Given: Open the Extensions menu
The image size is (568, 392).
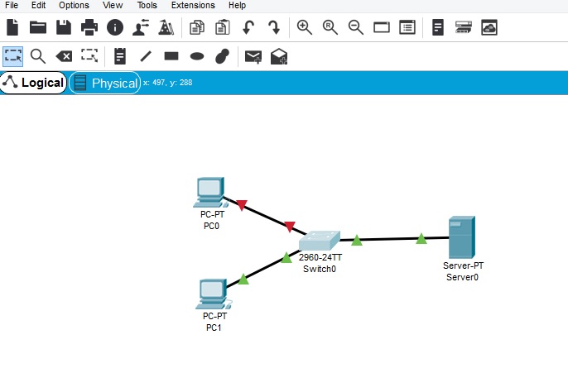Looking at the screenshot, I should click(193, 6).
